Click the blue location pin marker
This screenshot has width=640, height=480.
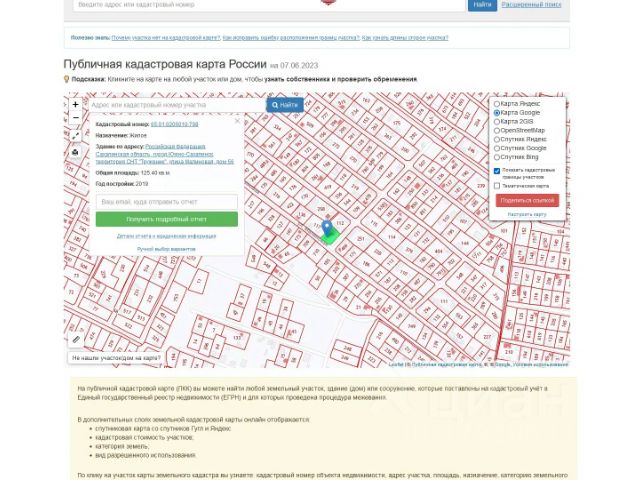click(x=327, y=228)
